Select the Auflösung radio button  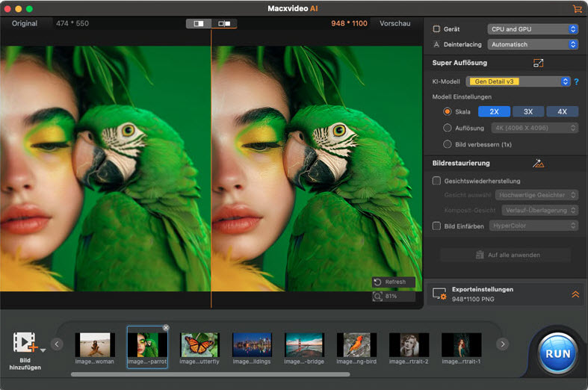(x=448, y=128)
